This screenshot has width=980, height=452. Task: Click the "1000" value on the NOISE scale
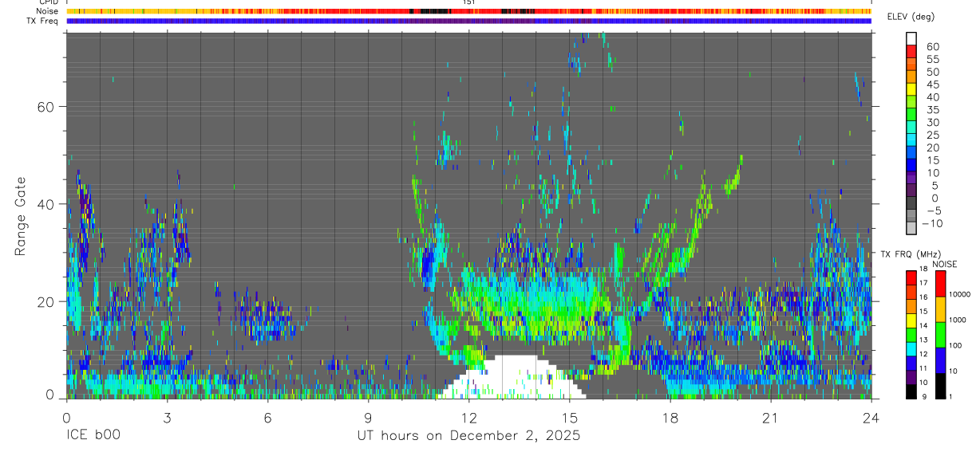click(x=958, y=320)
